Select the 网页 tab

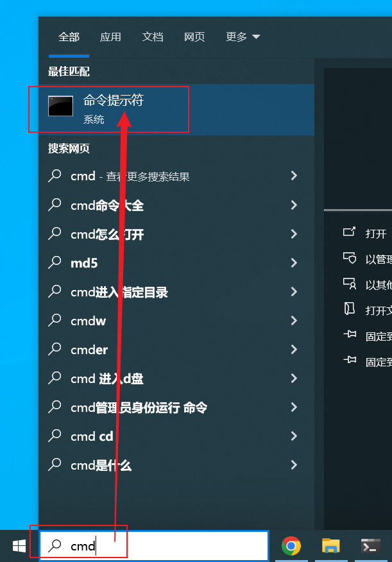point(194,37)
